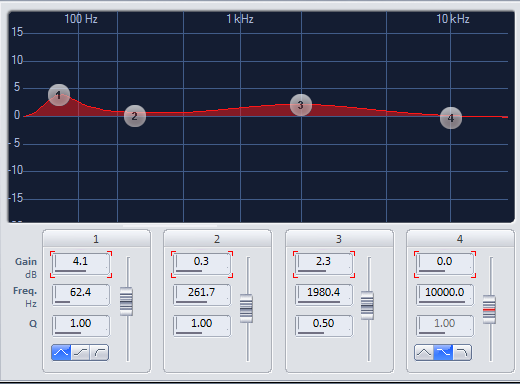Click the band 2 header
Image resolution: width=520 pixels, height=384 pixels.
(217, 239)
